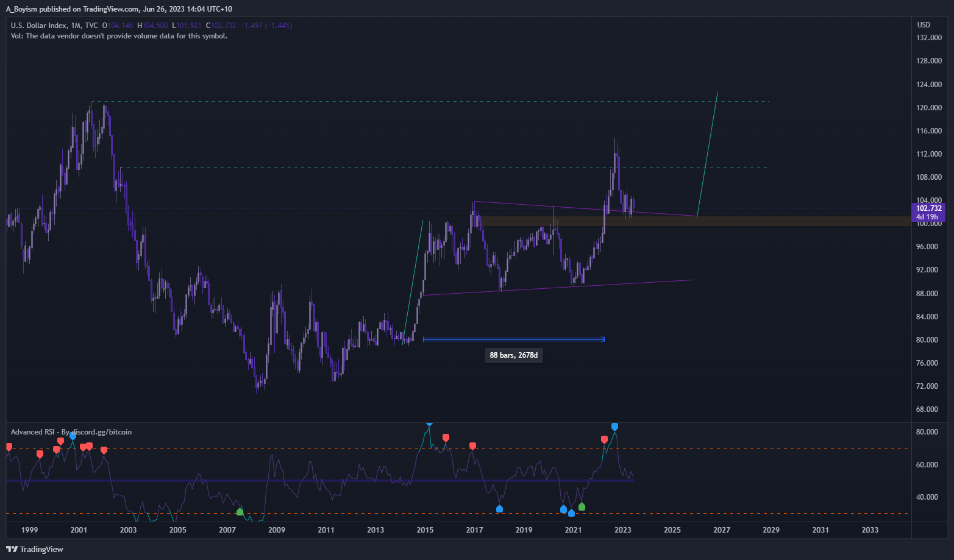The width and height of the screenshot is (954, 560).
Task: Select the blue RSI marker near 2018
Action: point(500,508)
